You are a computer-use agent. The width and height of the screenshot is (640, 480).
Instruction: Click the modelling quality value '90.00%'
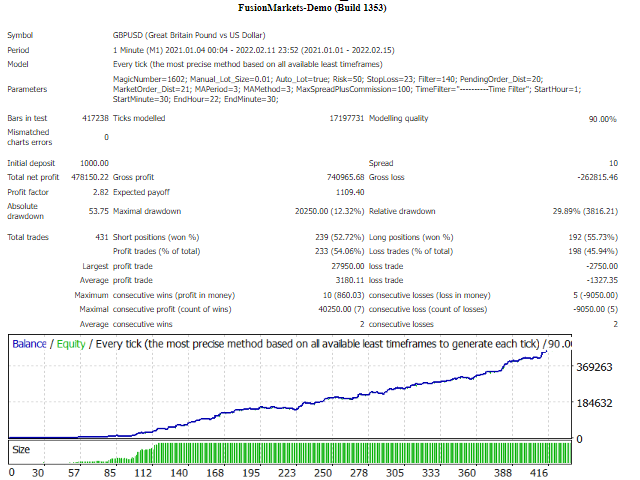[602, 119]
